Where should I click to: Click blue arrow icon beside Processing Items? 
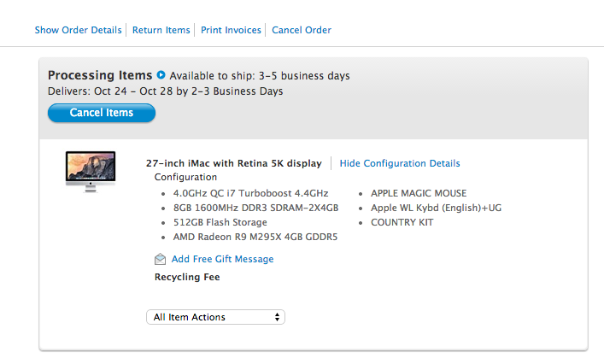point(161,74)
